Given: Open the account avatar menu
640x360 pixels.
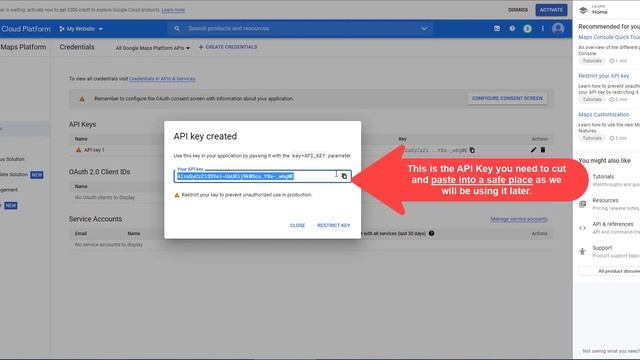Looking at the screenshot, I should pyautogui.click(x=558, y=29).
